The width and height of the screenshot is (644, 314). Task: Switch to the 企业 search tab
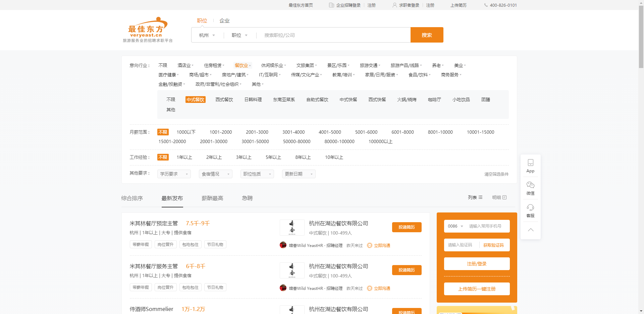click(x=224, y=21)
